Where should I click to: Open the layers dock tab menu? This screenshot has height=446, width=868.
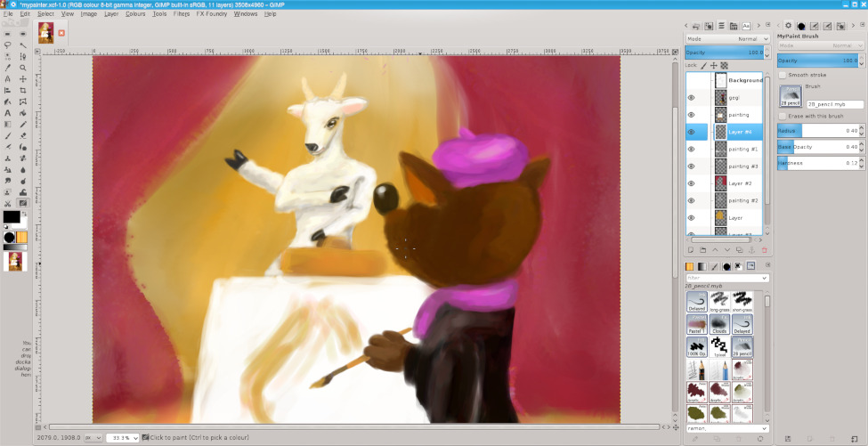point(767,25)
